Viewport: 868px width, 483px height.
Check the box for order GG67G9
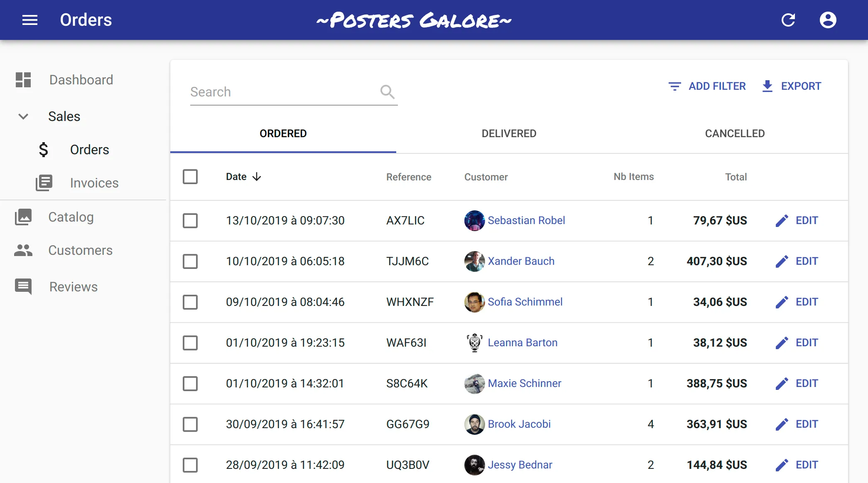[x=190, y=424]
